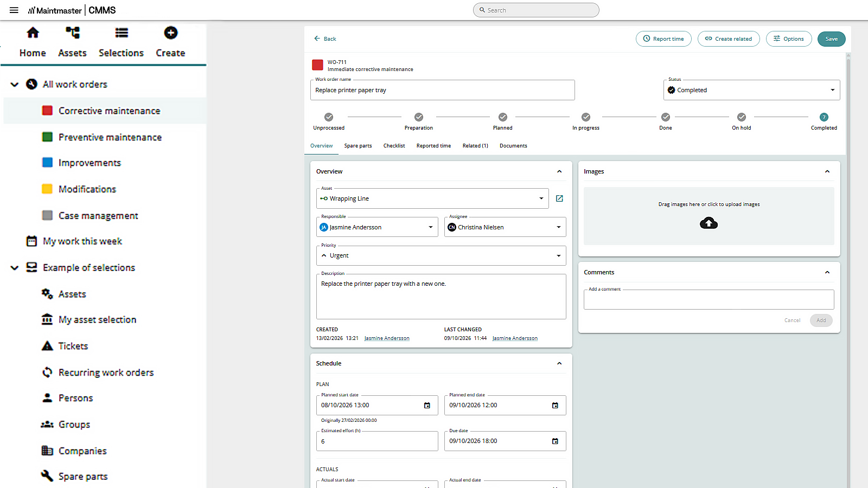Open the Asset dropdown
The height and width of the screenshot is (488, 868).
coord(432,198)
